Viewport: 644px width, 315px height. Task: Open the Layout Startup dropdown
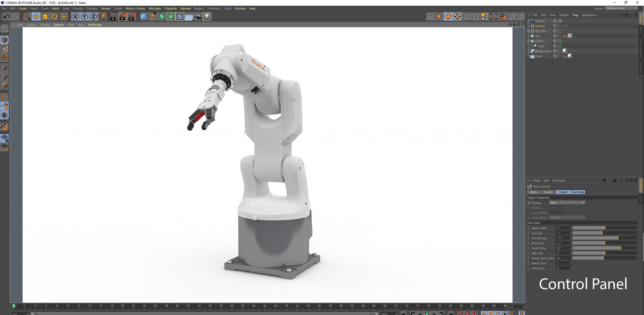621,8
